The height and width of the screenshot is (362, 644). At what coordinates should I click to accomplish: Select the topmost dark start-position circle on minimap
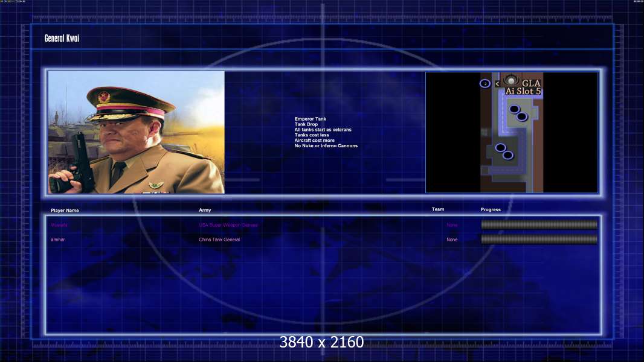click(515, 109)
